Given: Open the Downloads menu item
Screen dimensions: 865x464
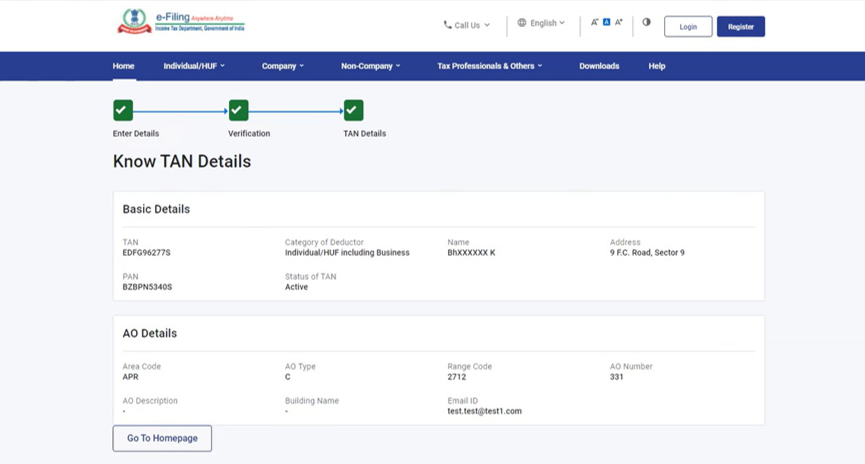Looking at the screenshot, I should tap(599, 66).
